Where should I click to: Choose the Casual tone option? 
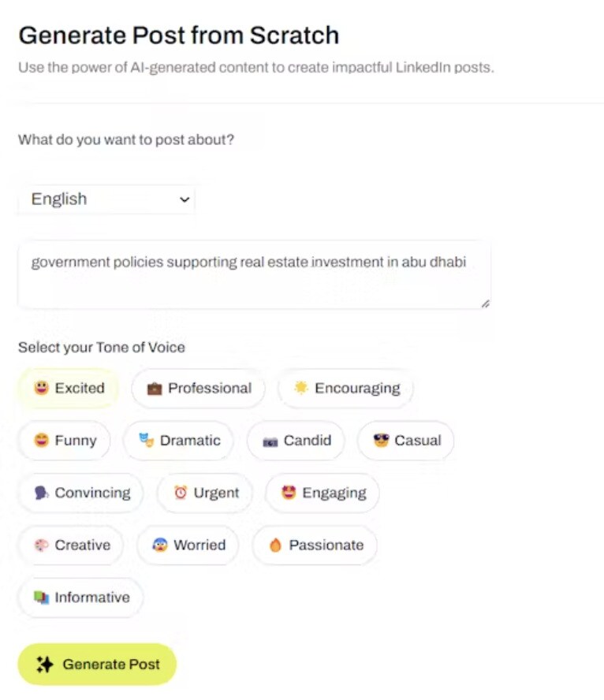coord(406,441)
